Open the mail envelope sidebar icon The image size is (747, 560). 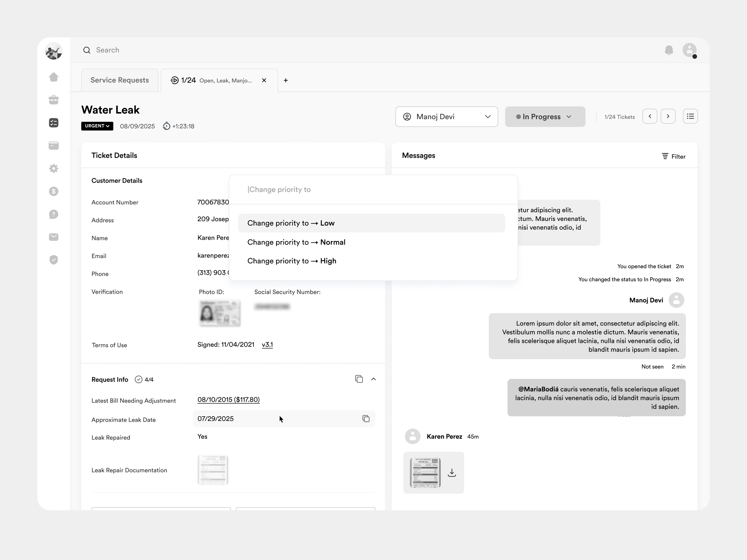54,237
